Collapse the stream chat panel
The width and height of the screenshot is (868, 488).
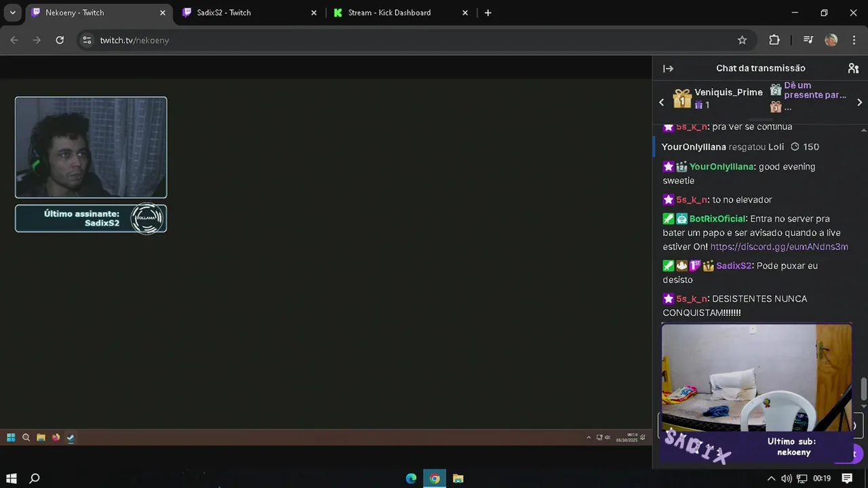pyautogui.click(x=668, y=68)
